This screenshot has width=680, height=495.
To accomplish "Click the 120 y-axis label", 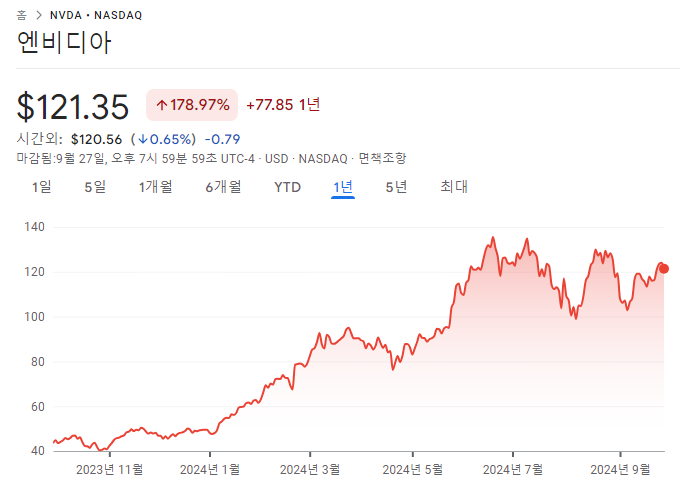I will click(34, 272).
